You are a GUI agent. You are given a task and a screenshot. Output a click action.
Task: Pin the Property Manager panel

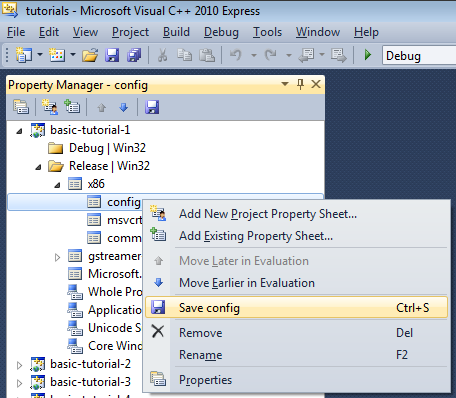(x=300, y=84)
